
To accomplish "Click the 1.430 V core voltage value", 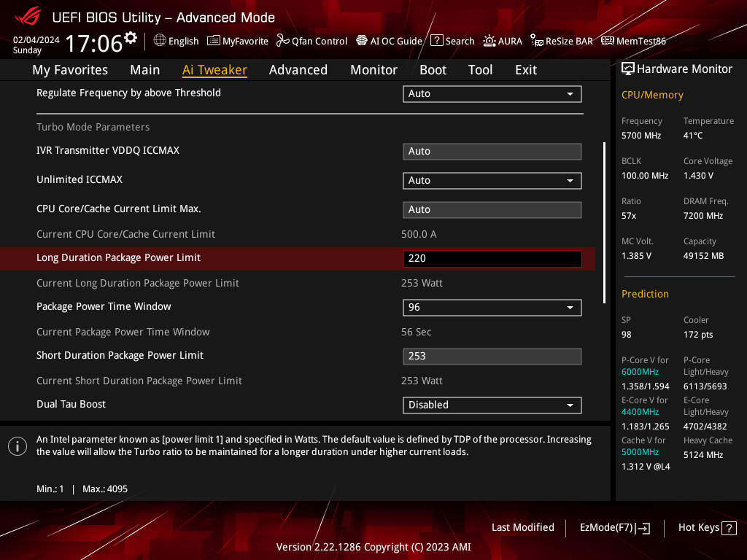I will coord(698,176).
